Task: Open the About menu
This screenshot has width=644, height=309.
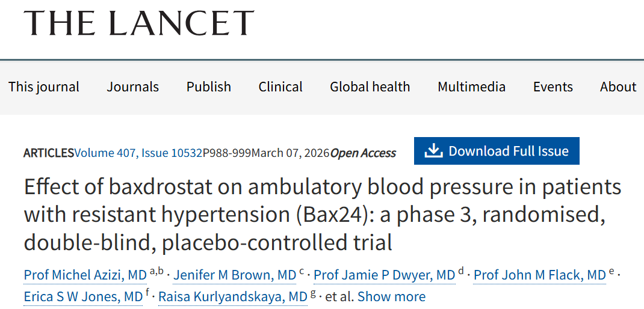Action: (x=618, y=87)
